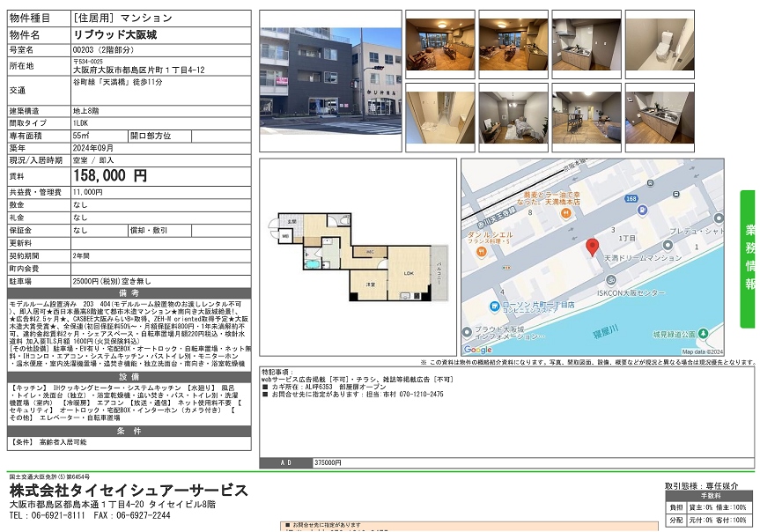760x532 pixels.
Task: Click the green 業務情報 side tab
Action: (748, 258)
